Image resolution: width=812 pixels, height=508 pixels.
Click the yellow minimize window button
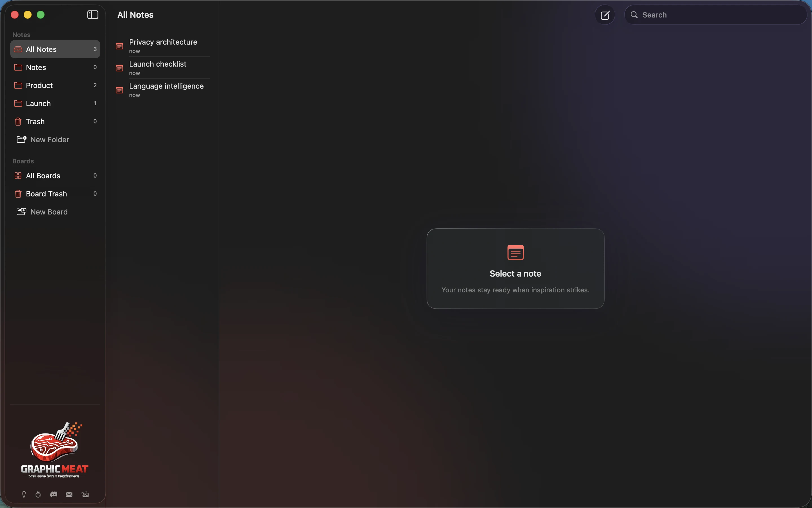pyautogui.click(x=28, y=15)
